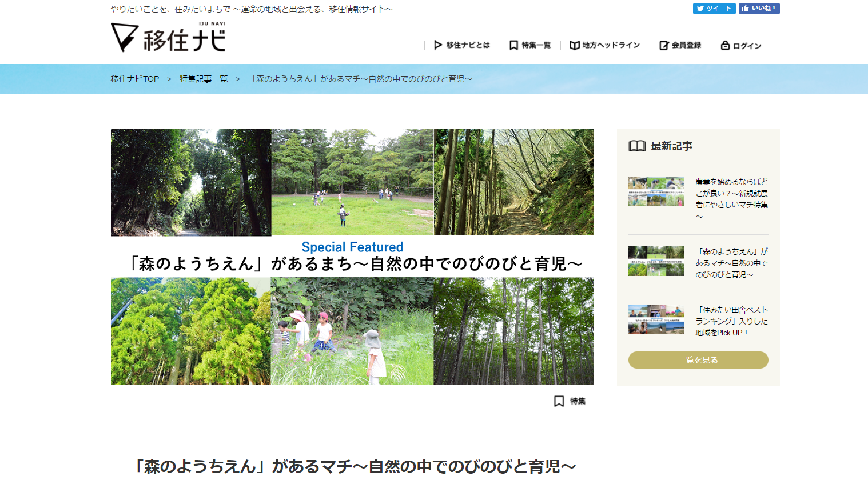Open the 特集一覧 menu item
The image size is (868, 488).
coord(536,45)
